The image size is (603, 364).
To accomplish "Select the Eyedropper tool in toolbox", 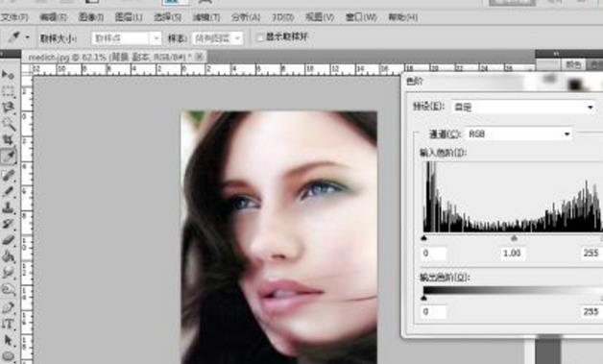I will click(x=8, y=157).
